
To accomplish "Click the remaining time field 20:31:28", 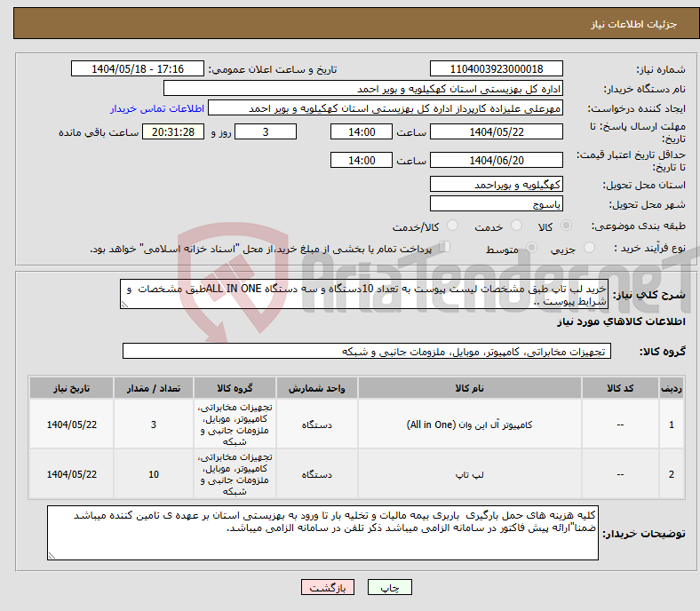I will coord(173,131).
